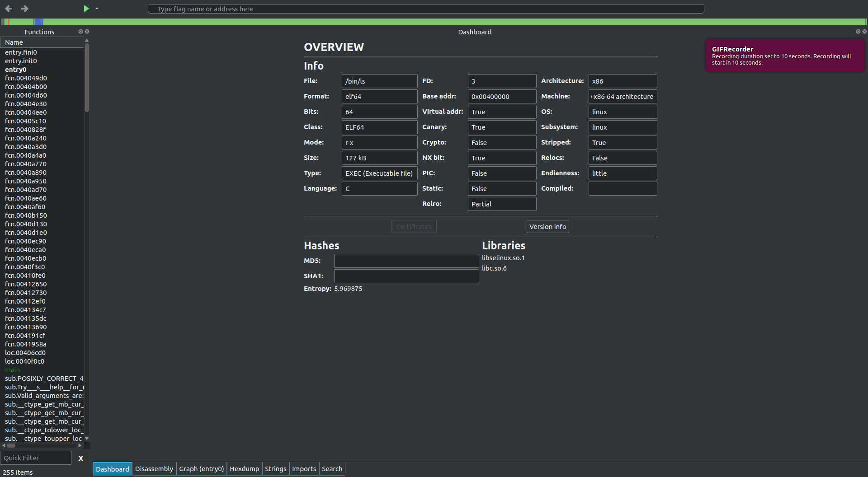
Task: Close the Functions panel with its X icon
Action: [x=87, y=32]
